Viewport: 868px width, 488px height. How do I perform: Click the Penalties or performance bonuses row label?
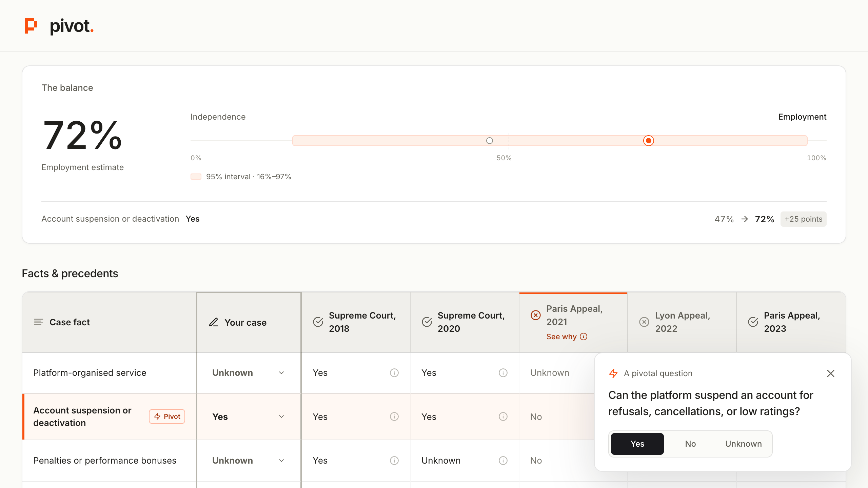105,461
